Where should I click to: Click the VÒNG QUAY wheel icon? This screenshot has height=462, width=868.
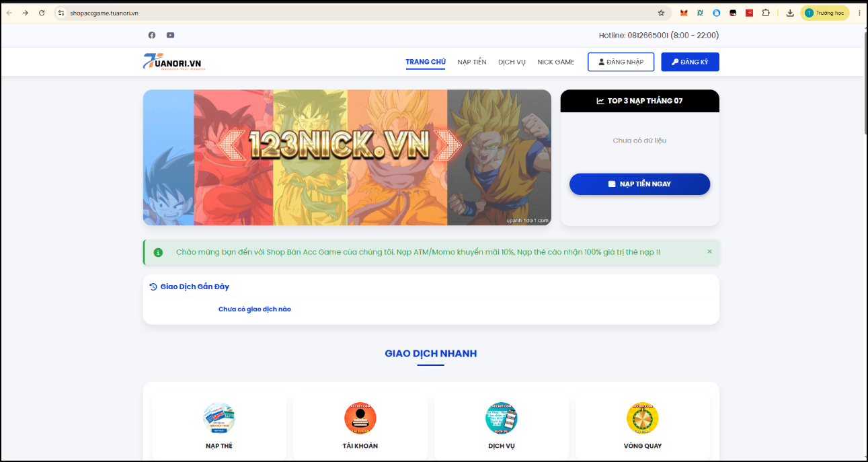point(643,418)
